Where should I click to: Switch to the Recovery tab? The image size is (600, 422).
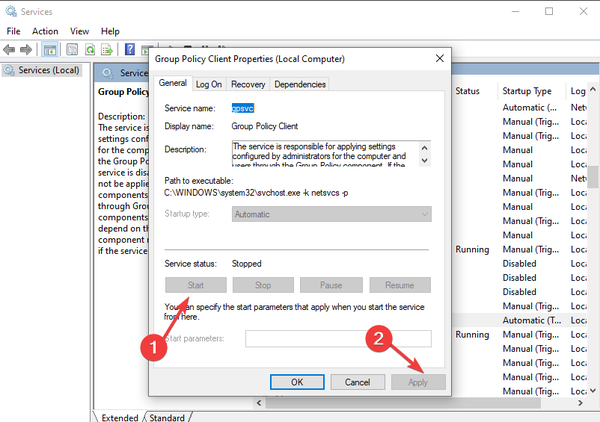(248, 84)
